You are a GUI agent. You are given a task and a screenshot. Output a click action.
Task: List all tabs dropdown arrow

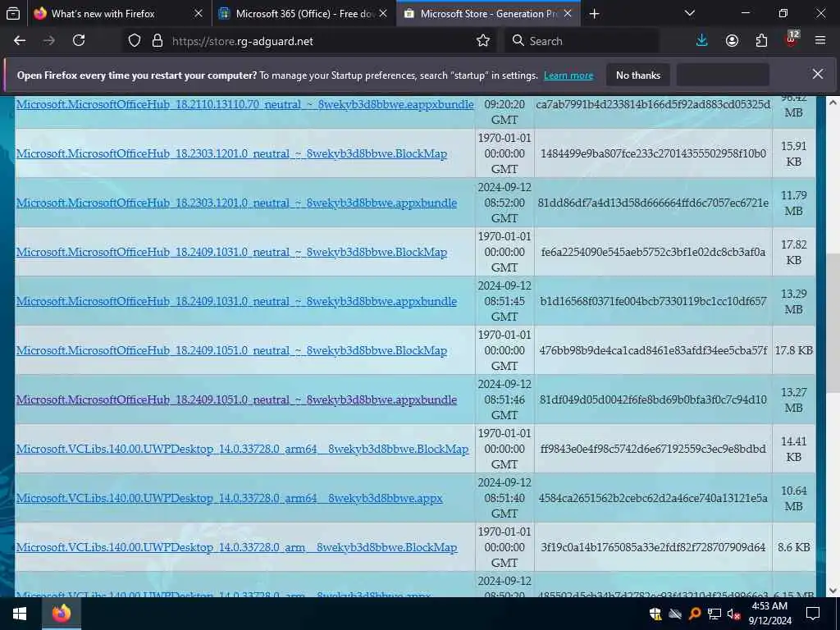click(x=690, y=13)
